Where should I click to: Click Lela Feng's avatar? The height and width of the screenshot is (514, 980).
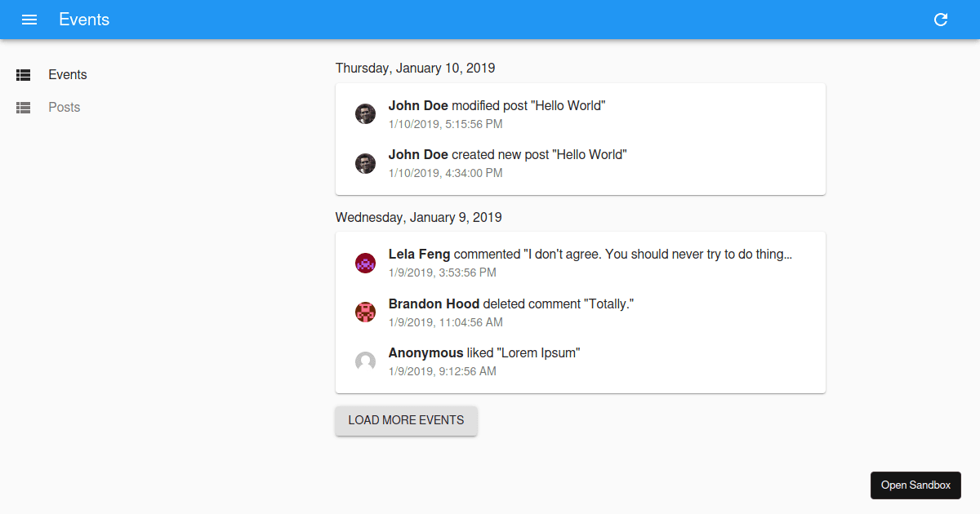(x=365, y=263)
